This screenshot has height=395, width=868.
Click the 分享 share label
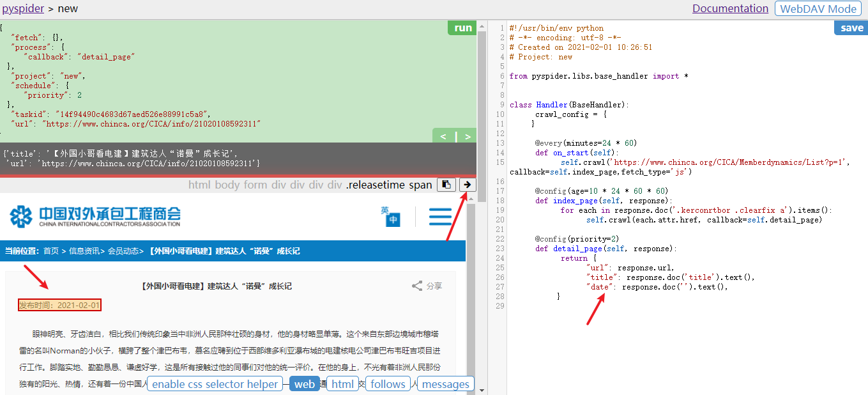click(434, 286)
